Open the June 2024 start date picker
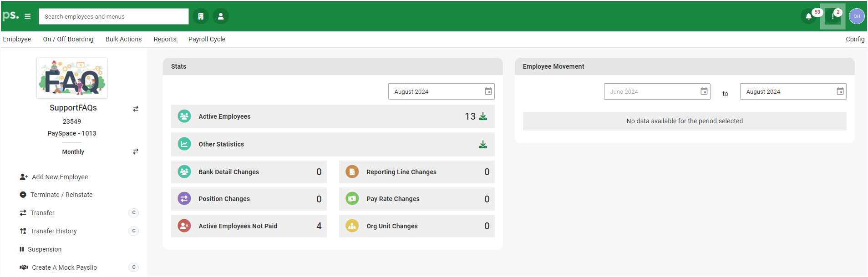Image resolution: width=868 pixels, height=277 pixels. coord(704,91)
